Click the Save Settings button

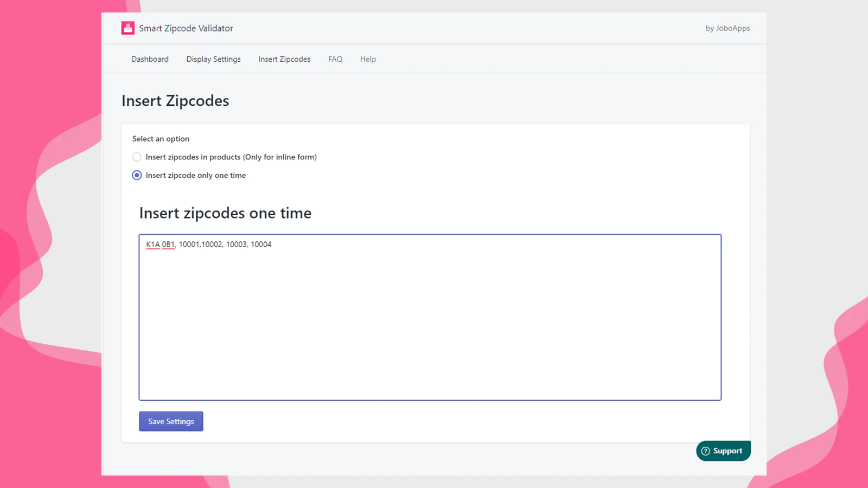[171, 421]
